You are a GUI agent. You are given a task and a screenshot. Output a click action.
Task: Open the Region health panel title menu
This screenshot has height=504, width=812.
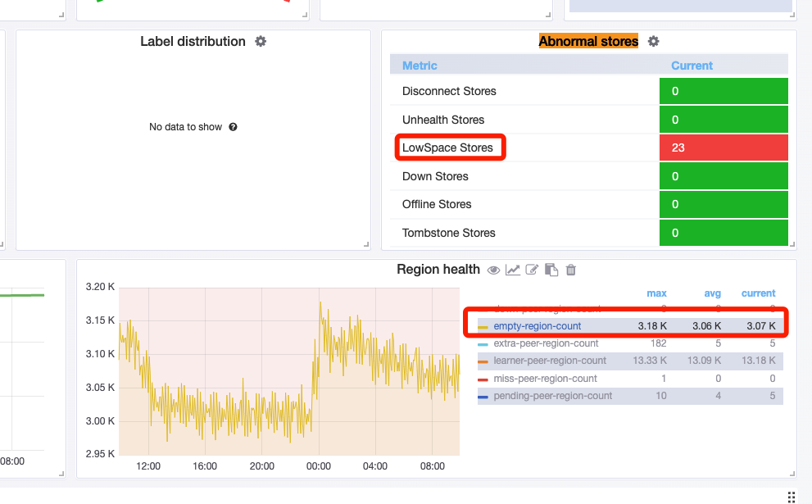(438, 270)
